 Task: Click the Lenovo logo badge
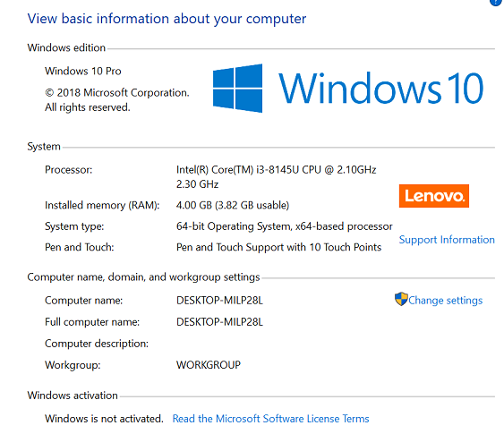pos(434,196)
